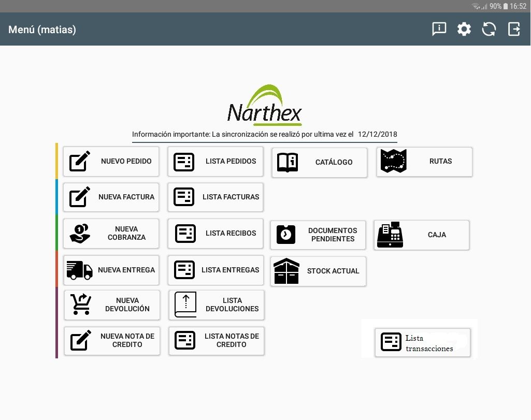Tap the Caja cash register icon
This screenshot has width=531, height=420.
click(390, 235)
